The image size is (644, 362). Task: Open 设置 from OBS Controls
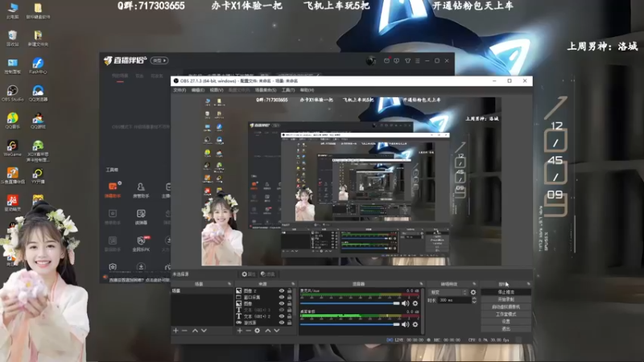pos(506,321)
